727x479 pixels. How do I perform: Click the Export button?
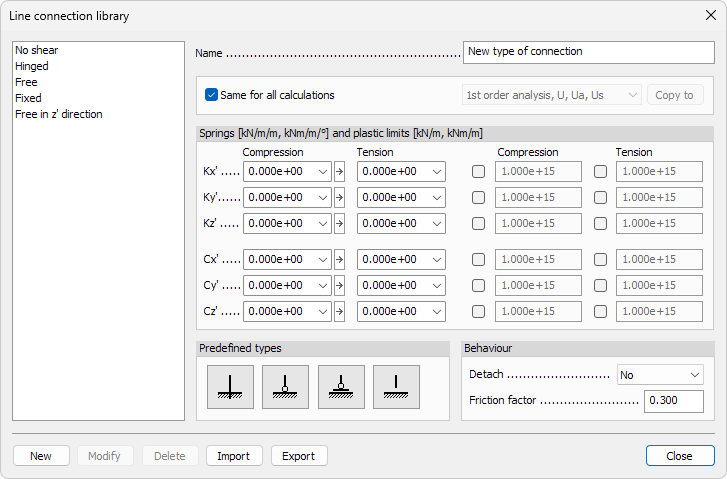[298, 456]
